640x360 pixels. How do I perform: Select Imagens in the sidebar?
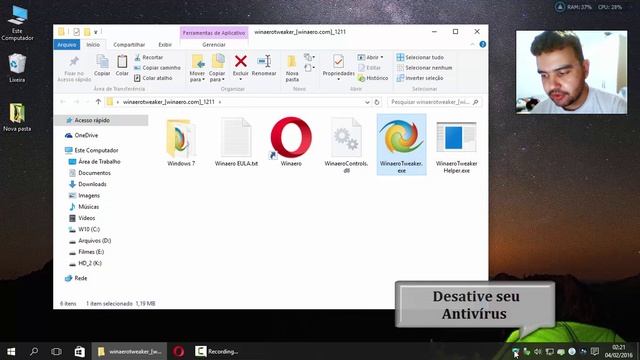point(84,196)
